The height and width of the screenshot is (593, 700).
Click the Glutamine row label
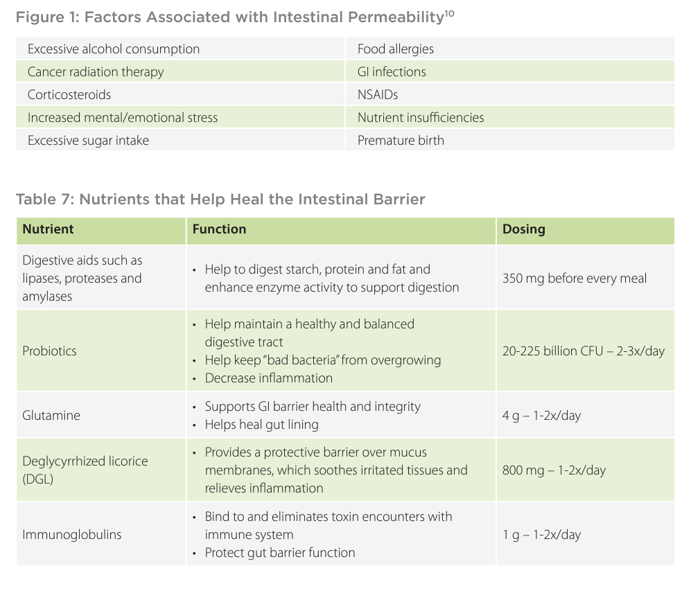51,416
